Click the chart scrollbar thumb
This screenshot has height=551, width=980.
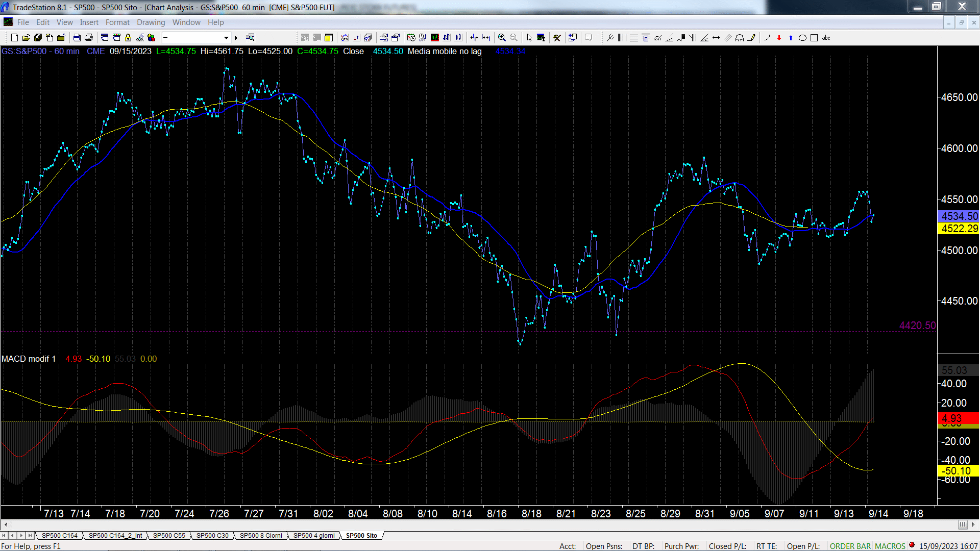click(x=962, y=525)
